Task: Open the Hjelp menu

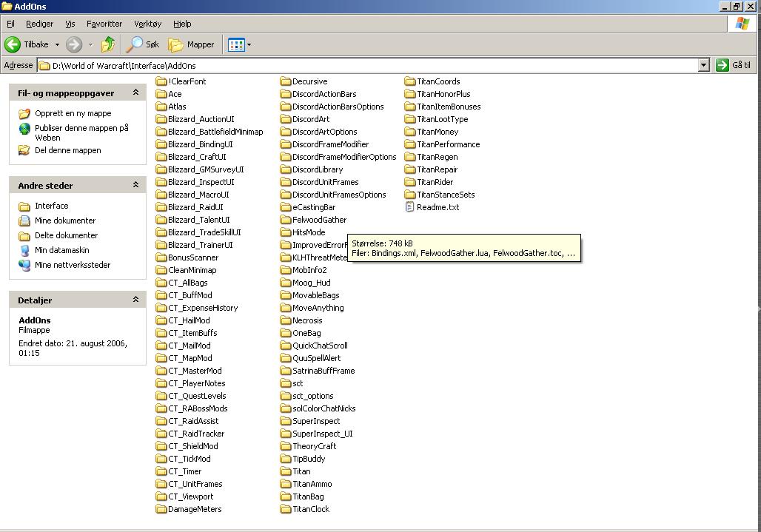Action: coord(183,24)
